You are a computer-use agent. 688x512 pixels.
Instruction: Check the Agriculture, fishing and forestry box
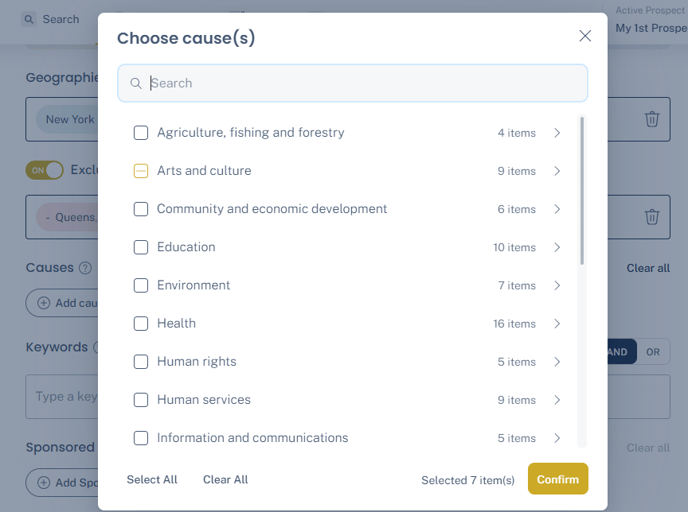pyautogui.click(x=141, y=133)
